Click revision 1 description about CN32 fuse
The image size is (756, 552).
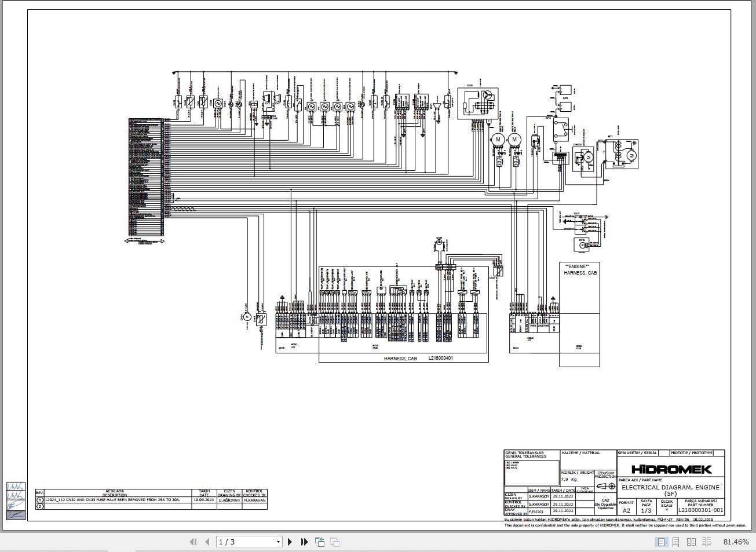112,499
